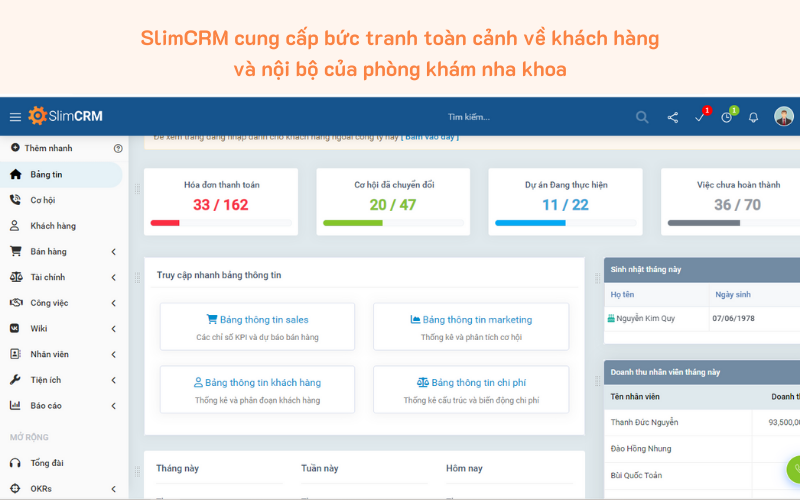Open the clock timer icon with green badge
The height and width of the screenshot is (500, 800).
pos(727,117)
